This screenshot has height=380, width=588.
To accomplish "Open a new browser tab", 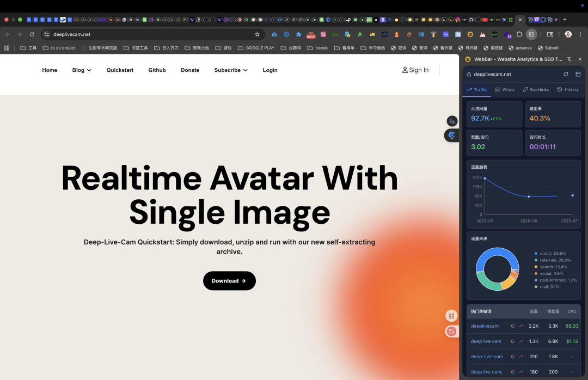I will click(565, 20).
